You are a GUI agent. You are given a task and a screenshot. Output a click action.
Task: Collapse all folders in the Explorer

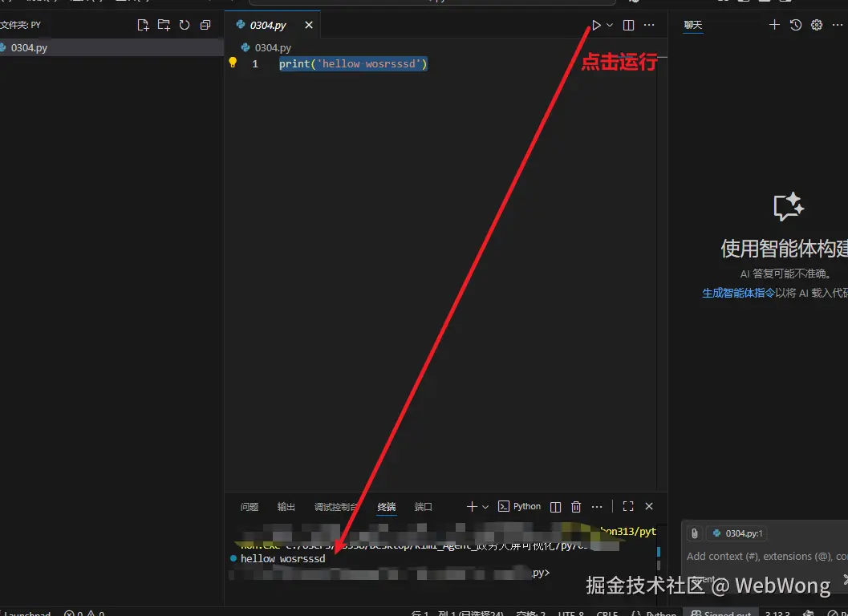pos(205,25)
